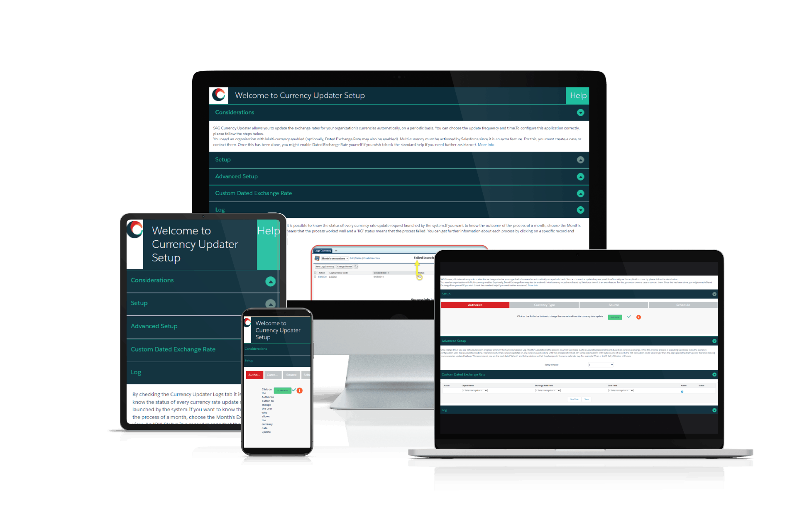The image size is (797, 532).
Task: Select an option from Object Name dropdown
Action: [x=474, y=390]
